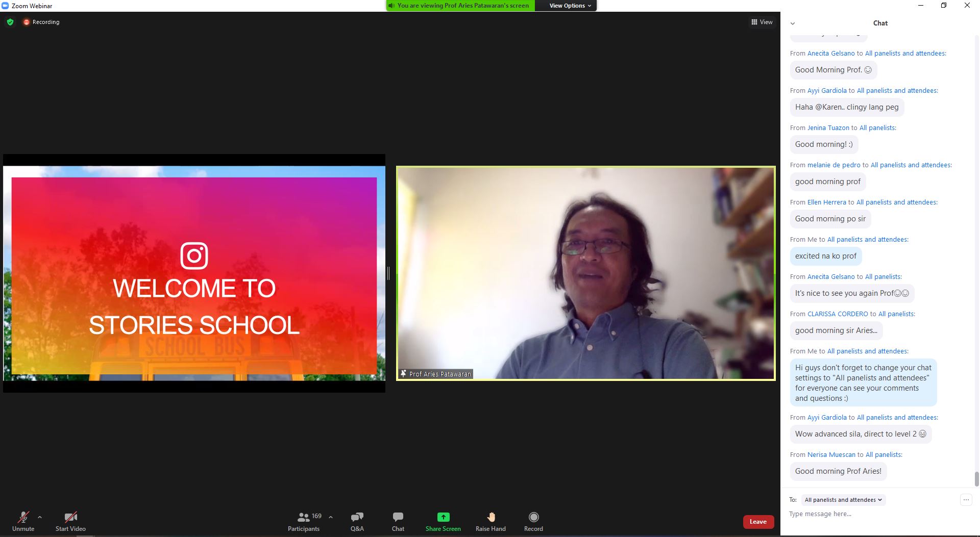Click message 'Good Morning Prof.' bubble
This screenshot has width=980, height=537.
point(834,70)
